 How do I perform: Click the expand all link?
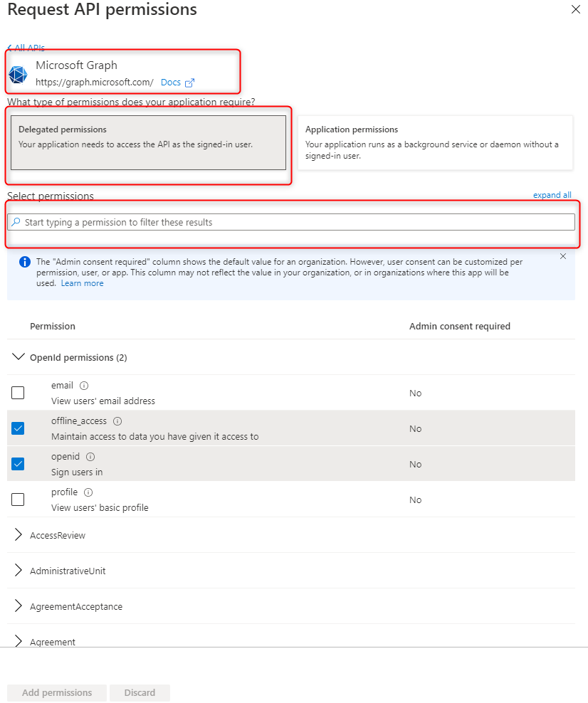pos(552,195)
